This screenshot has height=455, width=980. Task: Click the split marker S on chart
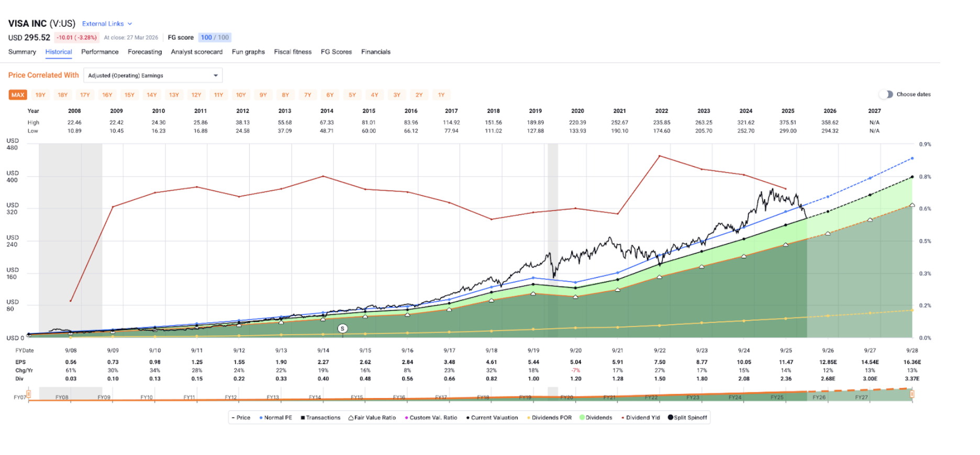coord(342,328)
